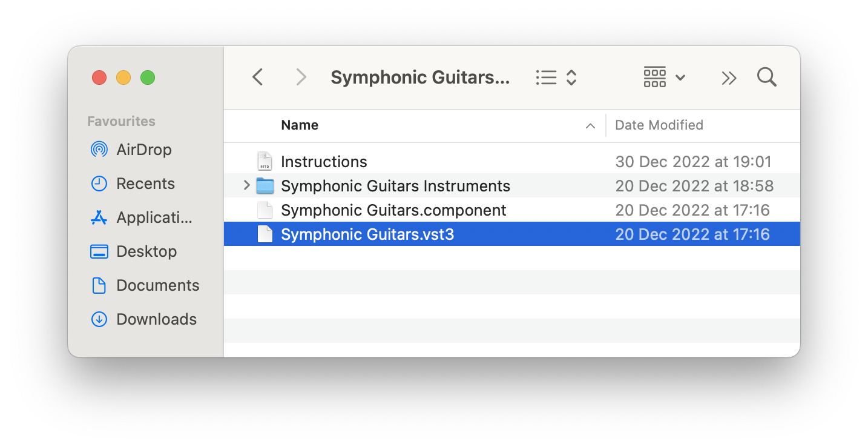Open Desktop folder in sidebar
The image size is (868, 447).
(146, 251)
